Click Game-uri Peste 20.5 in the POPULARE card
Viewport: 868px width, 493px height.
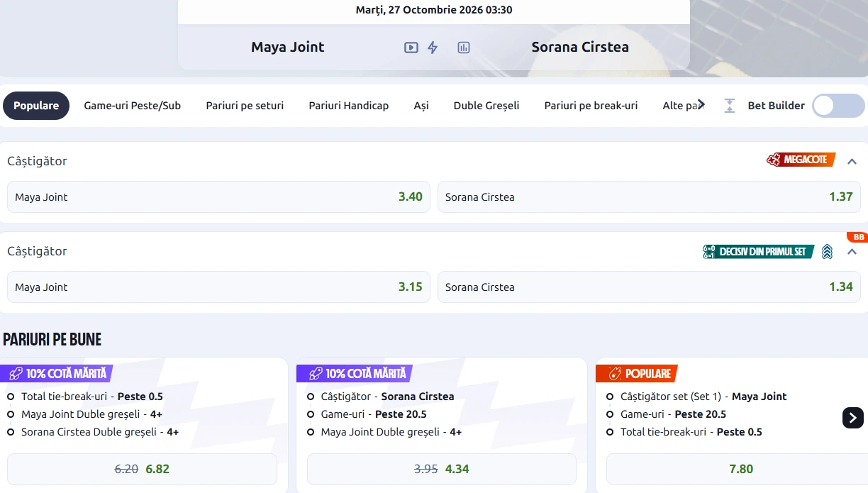[x=673, y=414]
